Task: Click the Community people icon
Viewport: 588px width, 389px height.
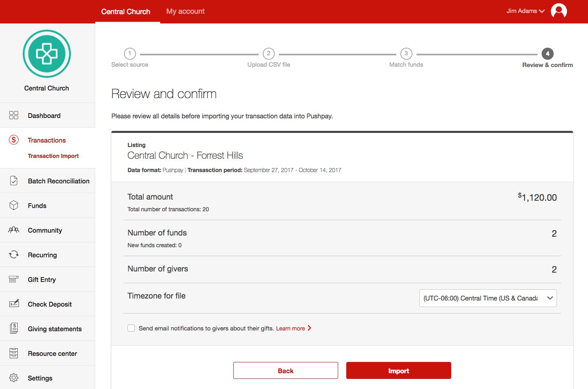Action: pos(14,230)
